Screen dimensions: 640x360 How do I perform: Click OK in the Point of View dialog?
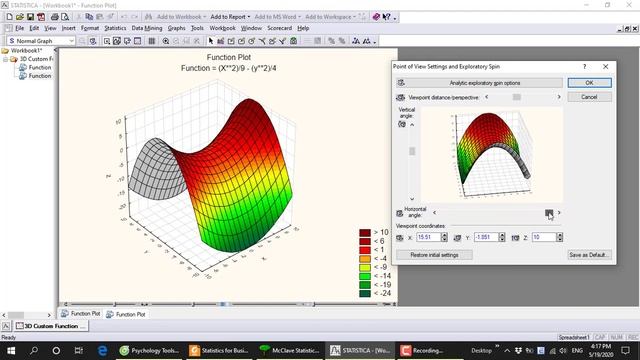point(589,83)
